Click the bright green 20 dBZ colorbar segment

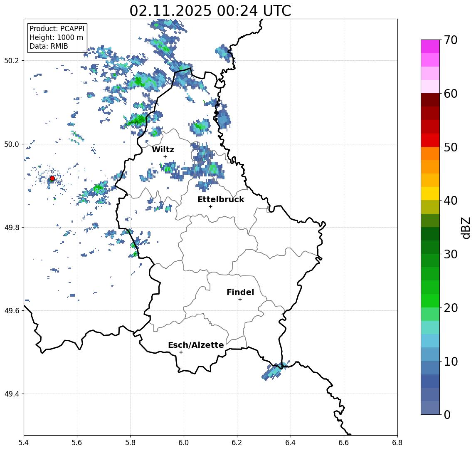point(430,300)
